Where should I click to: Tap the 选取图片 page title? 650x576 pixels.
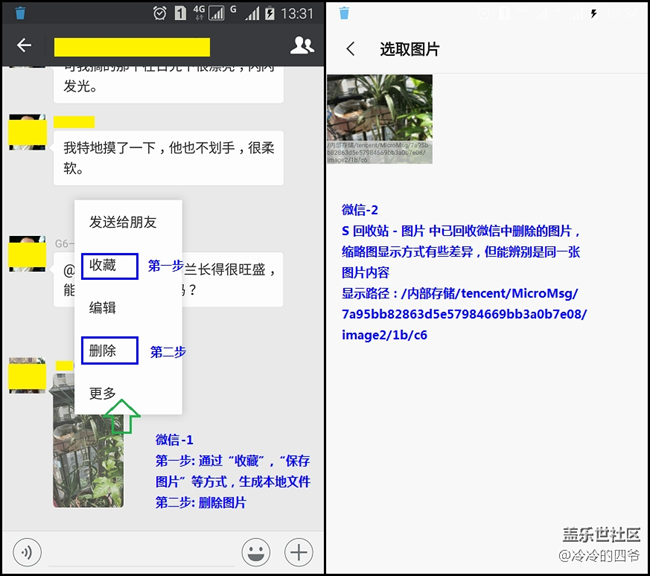410,49
